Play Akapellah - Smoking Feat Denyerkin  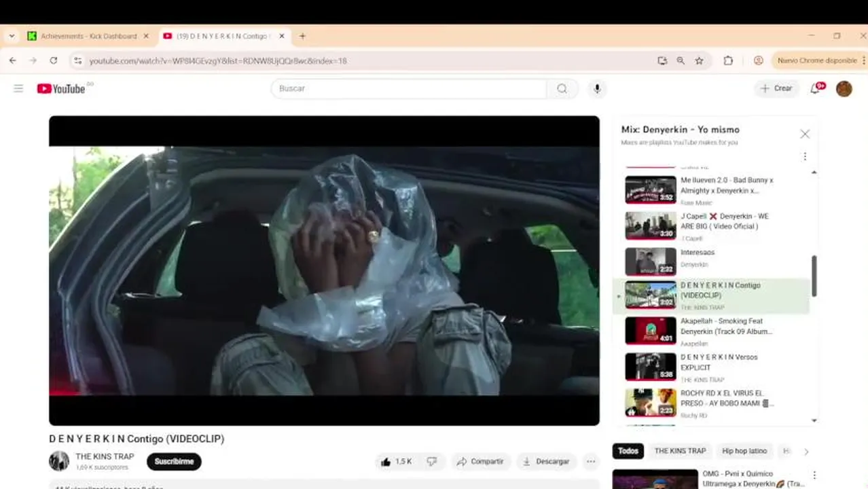711,331
